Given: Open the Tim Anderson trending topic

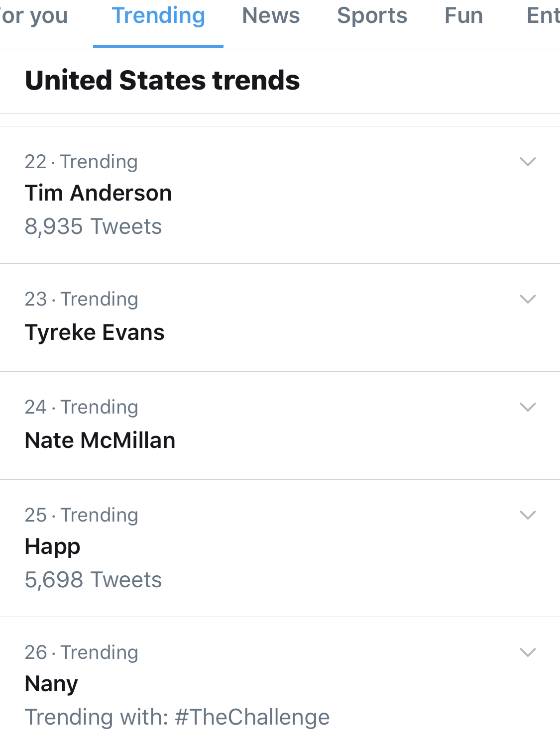Looking at the screenshot, I should click(280, 195).
